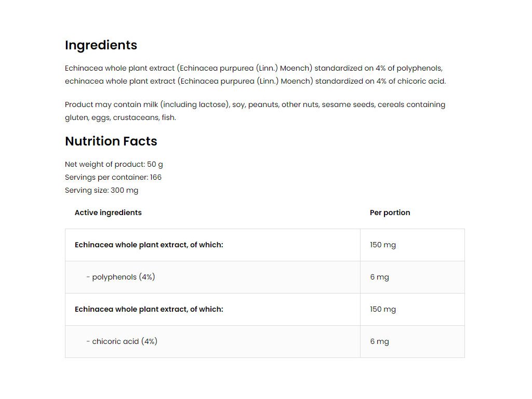532x399 pixels.
Task: Click the Serving size: 300 mg text
Action: click(x=101, y=190)
